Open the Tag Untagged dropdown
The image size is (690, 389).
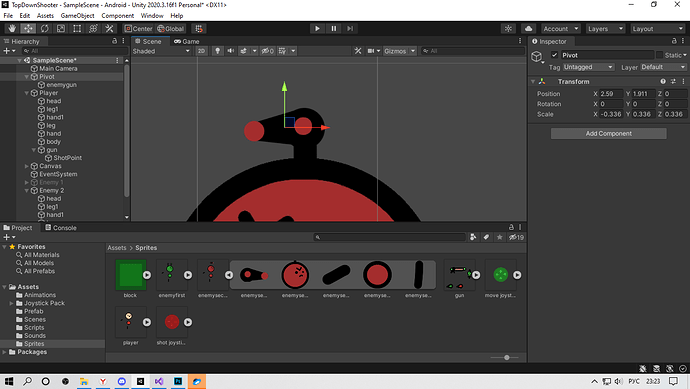point(588,67)
